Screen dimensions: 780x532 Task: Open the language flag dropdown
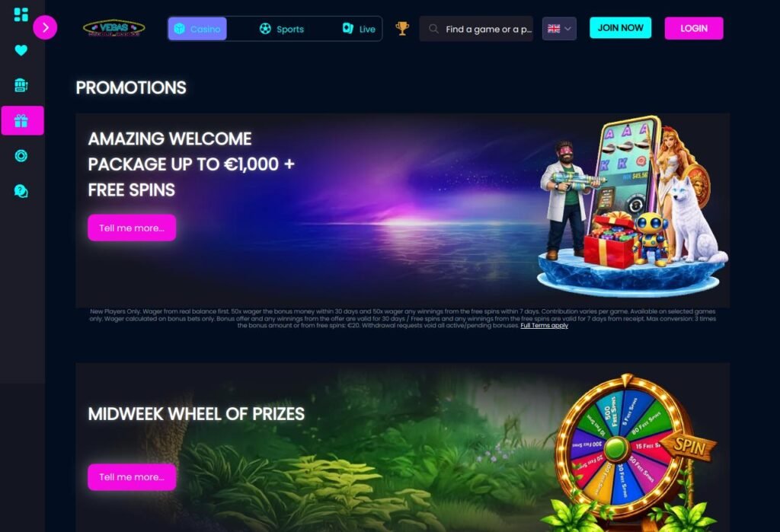coord(559,28)
